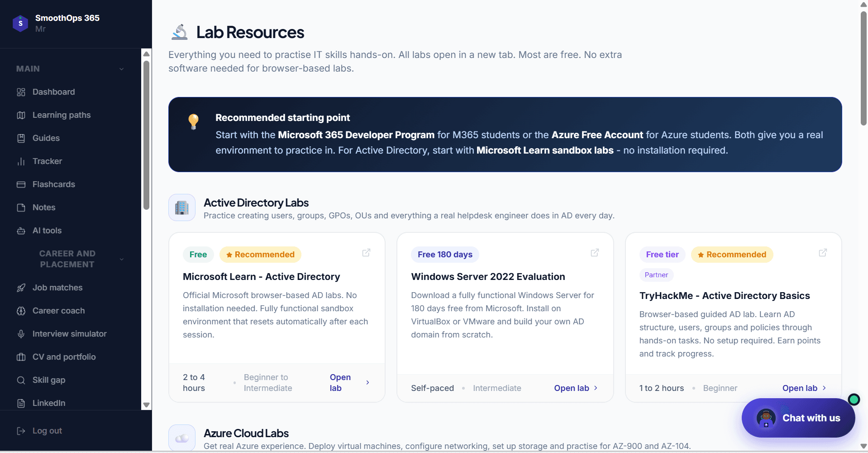The width and height of the screenshot is (868, 453).
Task: Click external link icon on Windows Server 2022 card
Action: pyautogui.click(x=595, y=253)
